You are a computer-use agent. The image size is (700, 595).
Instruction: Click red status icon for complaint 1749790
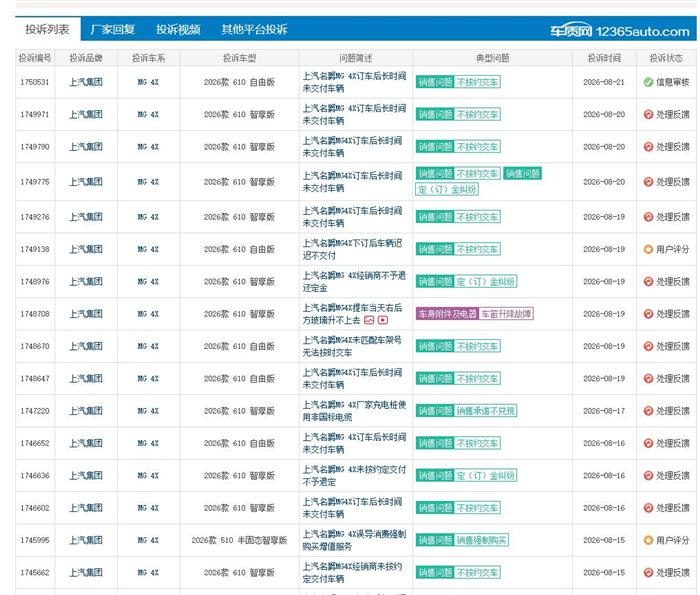point(648,147)
